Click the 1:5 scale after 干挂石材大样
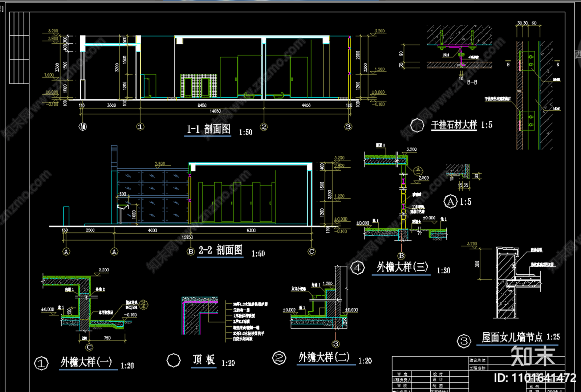 (487, 125)
